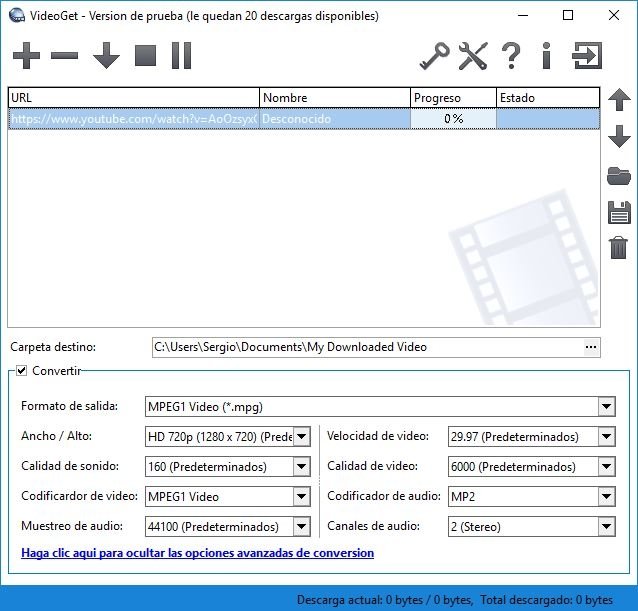
Task: Open help with the question mark icon
Action: point(511,56)
